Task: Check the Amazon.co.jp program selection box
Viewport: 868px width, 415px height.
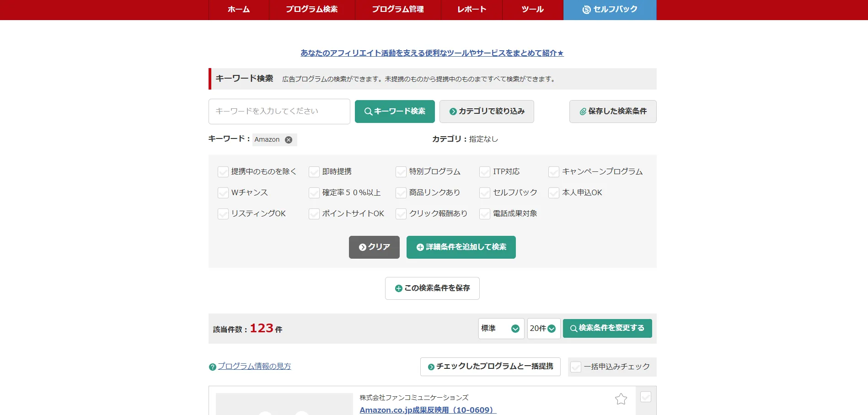Action: [x=646, y=397]
